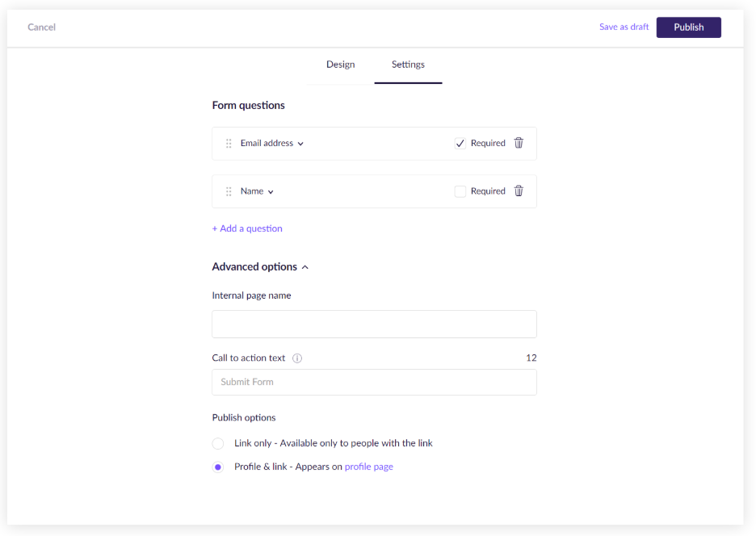This screenshot has width=756, height=536.
Task: Open the profile page link
Action: coord(369,467)
